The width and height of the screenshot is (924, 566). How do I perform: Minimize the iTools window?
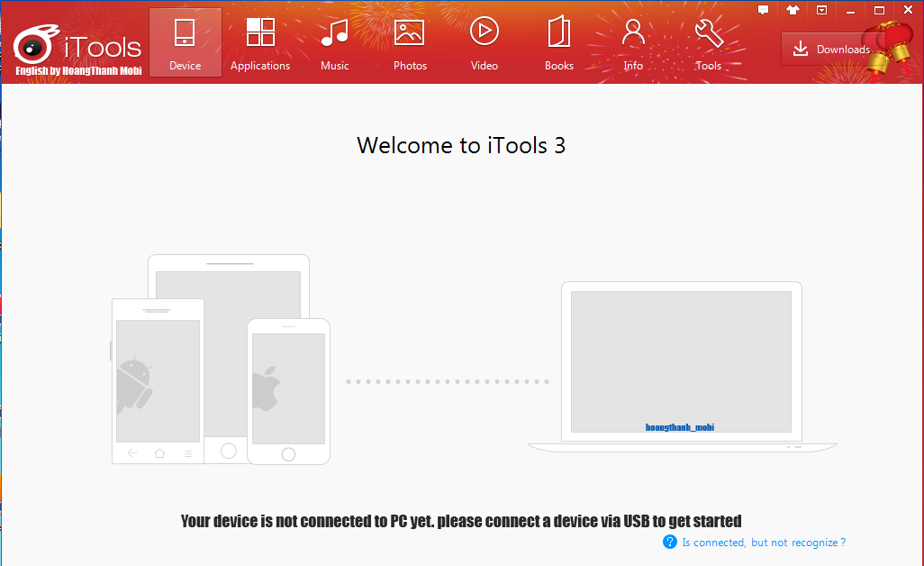tap(850, 10)
